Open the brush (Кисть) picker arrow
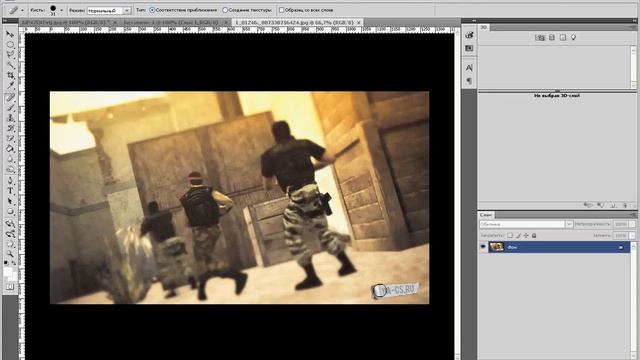The height and width of the screenshot is (360, 640). [x=62, y=10]
